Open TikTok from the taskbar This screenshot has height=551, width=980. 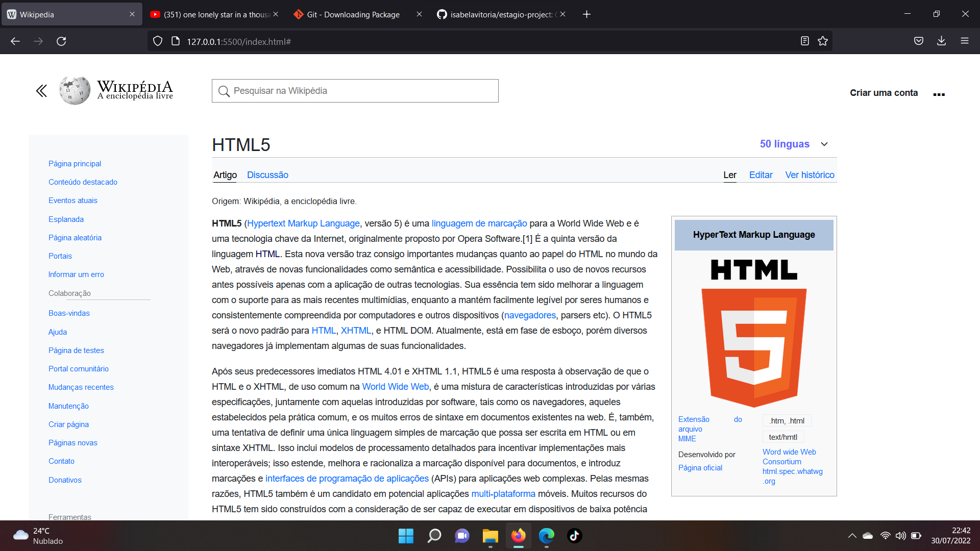click(x=575, y=536)
